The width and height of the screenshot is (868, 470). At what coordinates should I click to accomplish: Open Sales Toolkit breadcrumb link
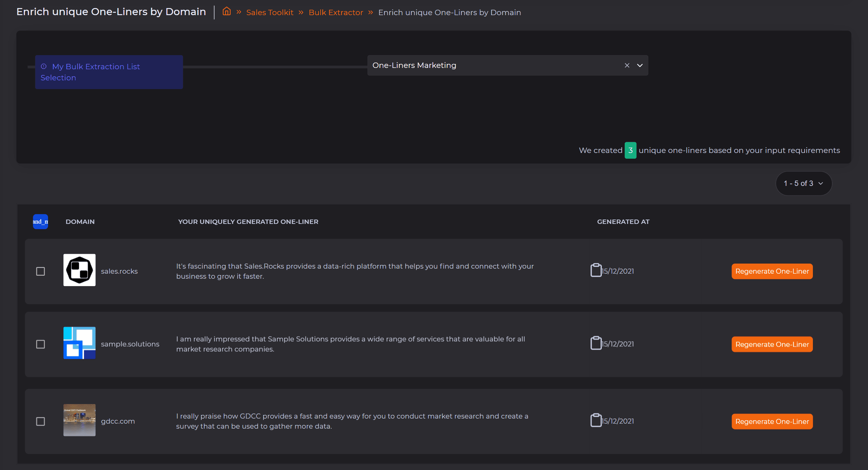pyautogui.click(x=270, y=12)
